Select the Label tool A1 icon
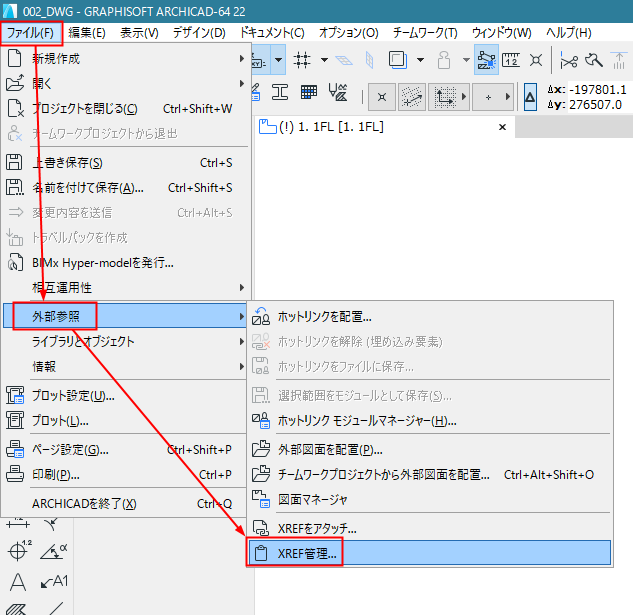Screen dimensions: 633x615 pyautogui.click(x=54, y=581)
